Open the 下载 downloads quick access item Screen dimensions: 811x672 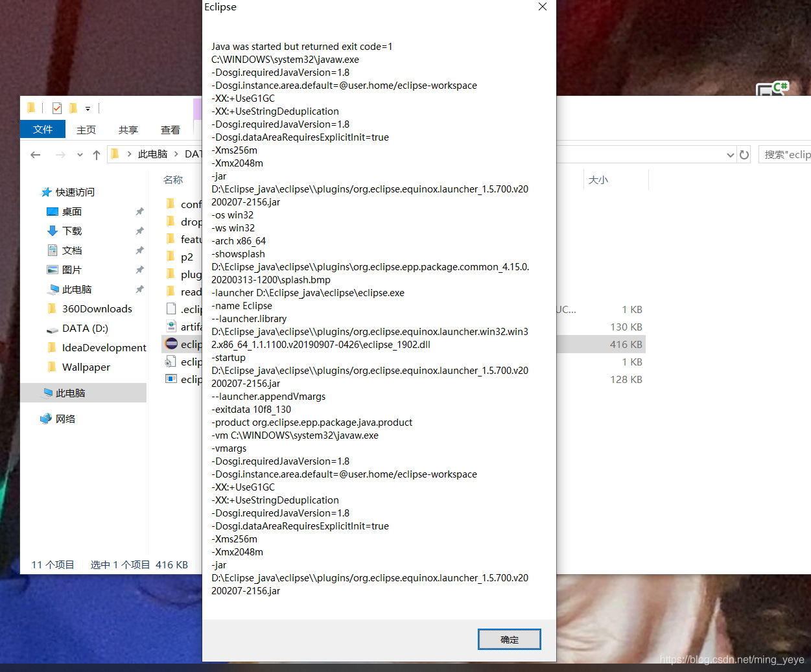(71, 231)
